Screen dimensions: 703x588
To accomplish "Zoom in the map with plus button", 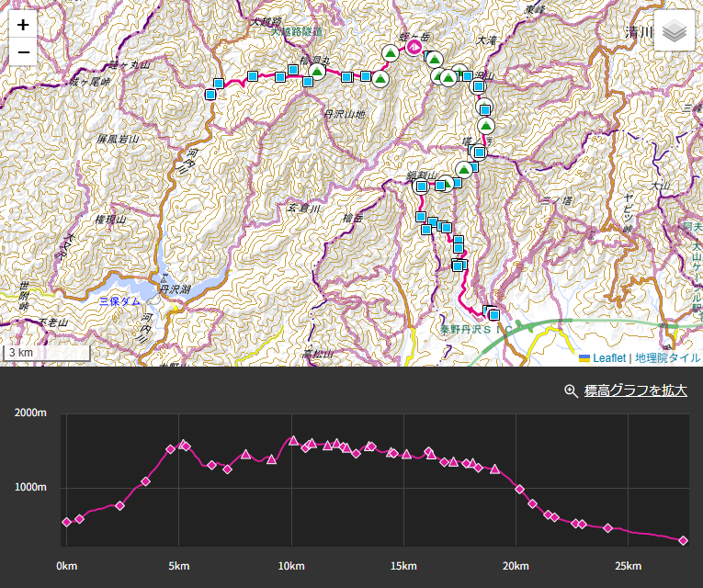I will point(23,25).
